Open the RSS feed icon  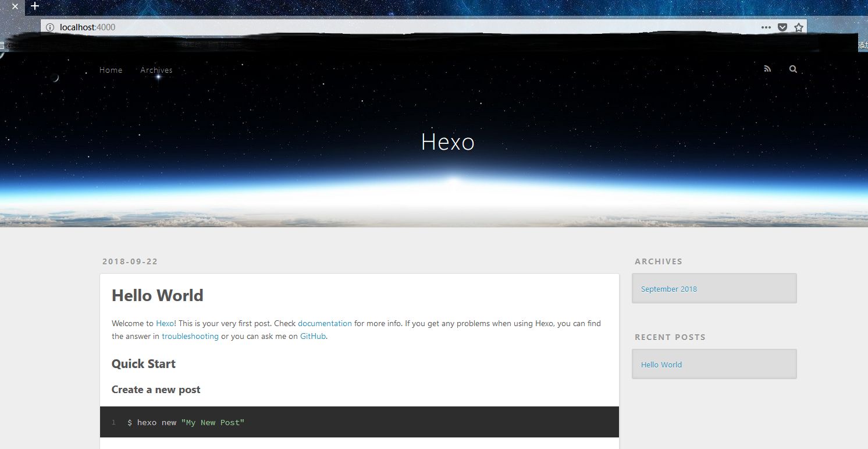(x=767, y=69)
